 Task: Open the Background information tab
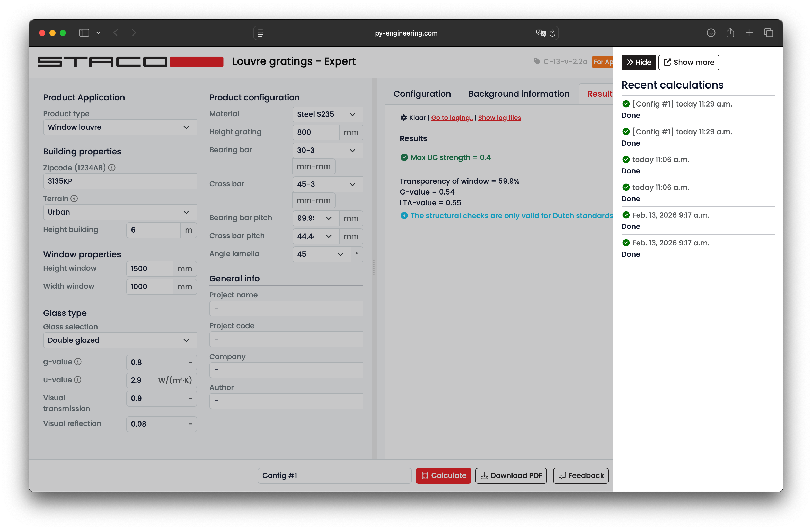[x=519, y=94]
